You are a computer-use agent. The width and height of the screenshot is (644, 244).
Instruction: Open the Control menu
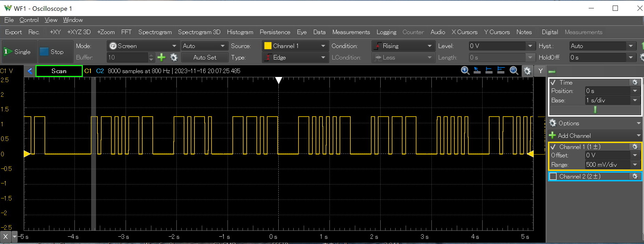tap(29, 20)
